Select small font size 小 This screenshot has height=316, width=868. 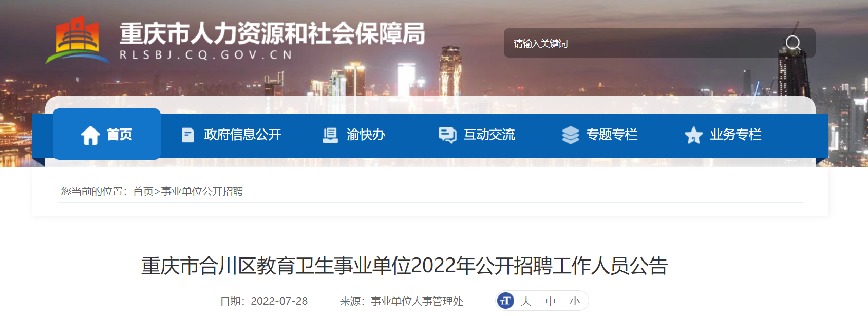pos(575,301)
